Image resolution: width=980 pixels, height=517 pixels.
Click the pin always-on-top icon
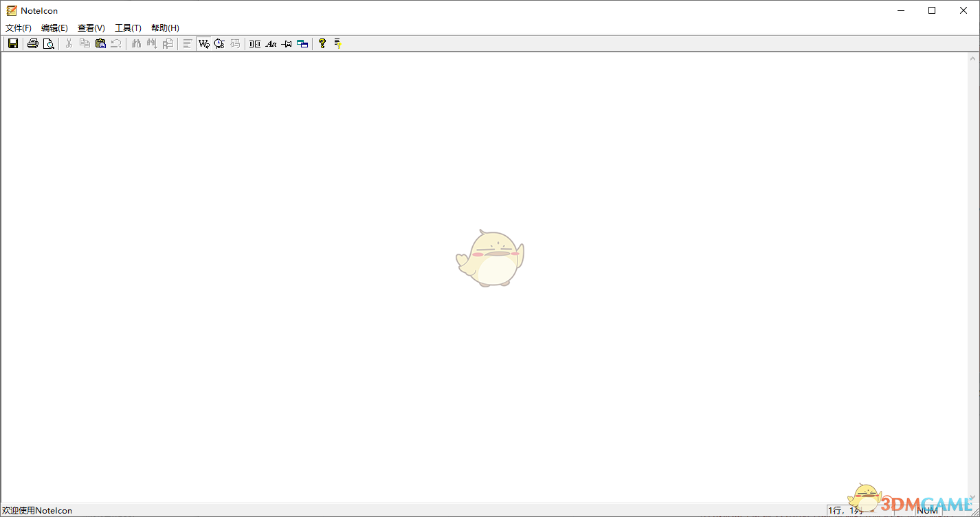pos(287,43)
